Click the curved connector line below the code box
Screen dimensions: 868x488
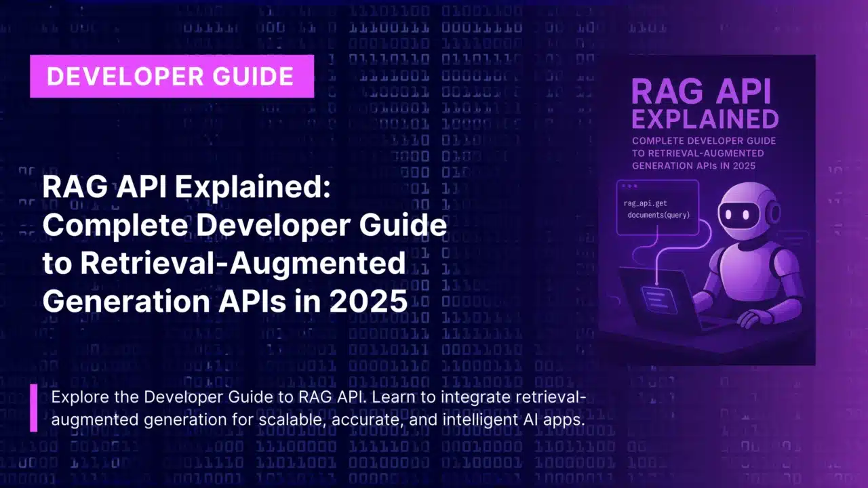click(644, 252)
